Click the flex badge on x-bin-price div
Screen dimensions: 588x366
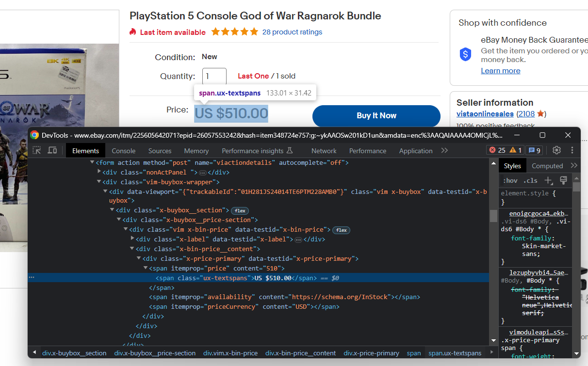(x=342, y=230)
